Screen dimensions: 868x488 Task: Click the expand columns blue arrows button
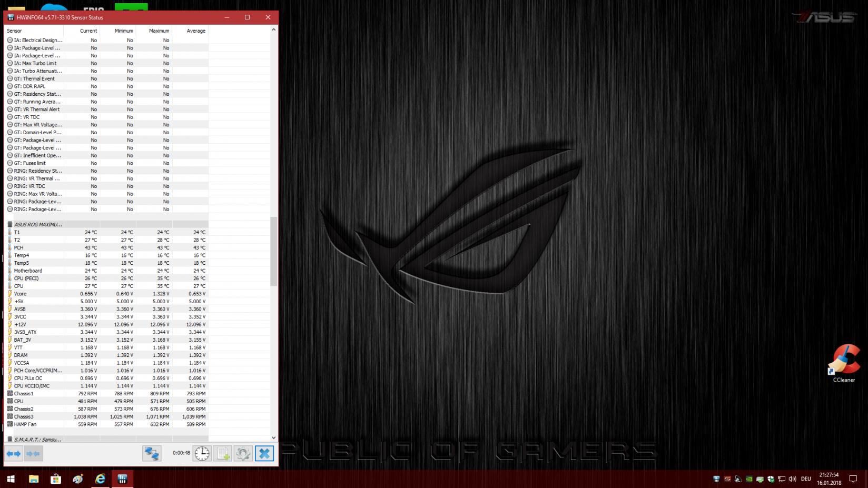pos(14,453)
